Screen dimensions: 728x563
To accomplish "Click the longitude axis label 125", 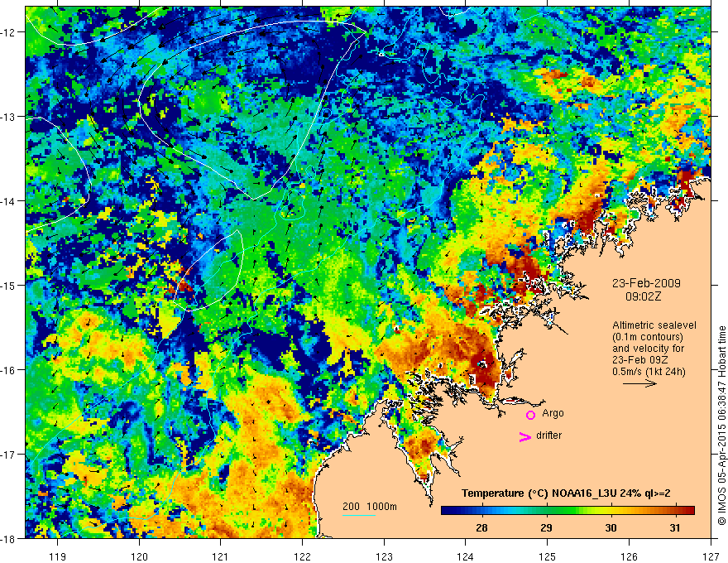I will click(x=548, y=556).
